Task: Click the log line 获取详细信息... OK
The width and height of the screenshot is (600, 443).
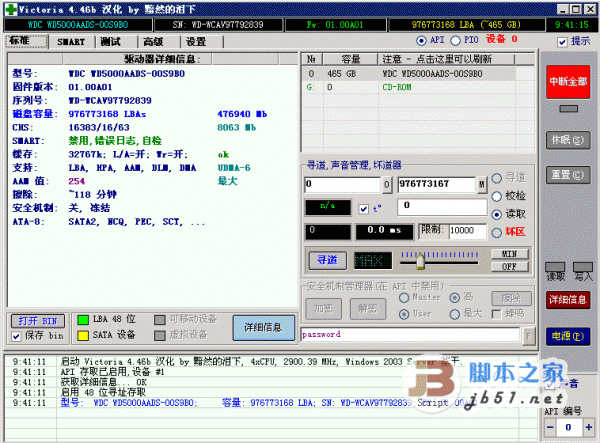Action: pos(104,382)
